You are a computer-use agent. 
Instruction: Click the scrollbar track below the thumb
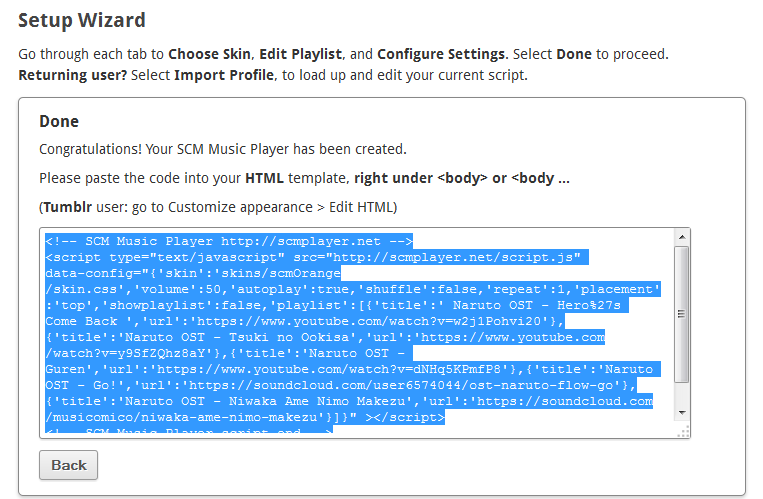point(682,394)
